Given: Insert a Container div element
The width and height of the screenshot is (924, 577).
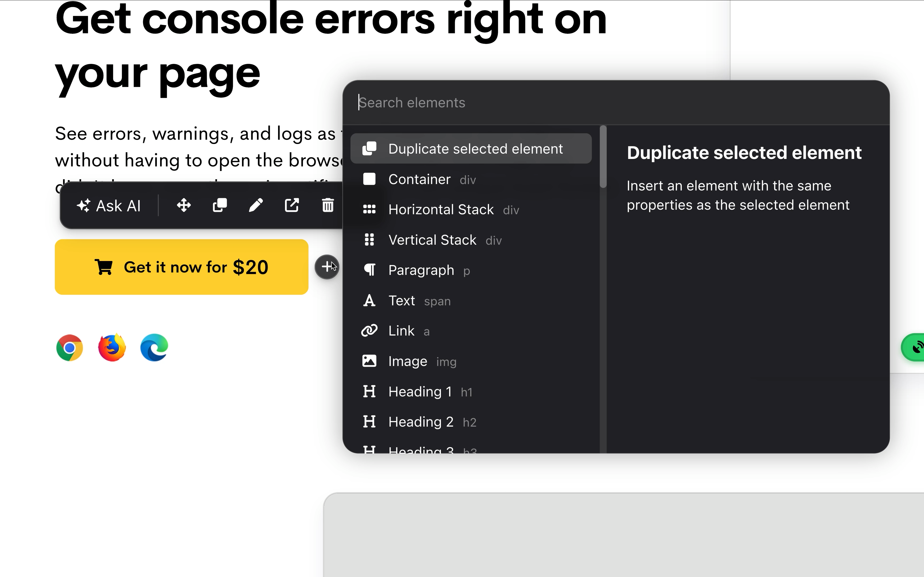Looking at the screenshot, I should (419, 179).
